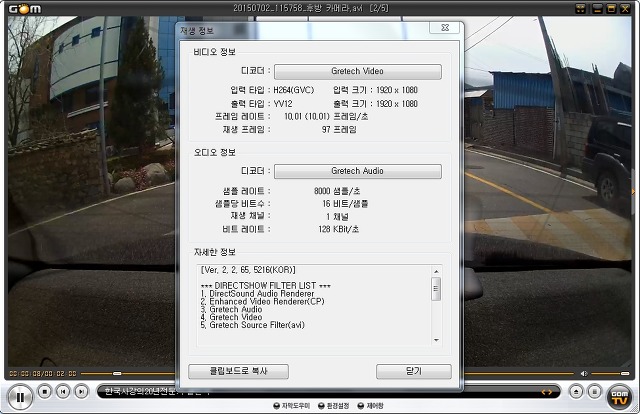The image size is (640, 414).
Task: Click the 클립보드로 복사 button
Action: pos(238,372)
